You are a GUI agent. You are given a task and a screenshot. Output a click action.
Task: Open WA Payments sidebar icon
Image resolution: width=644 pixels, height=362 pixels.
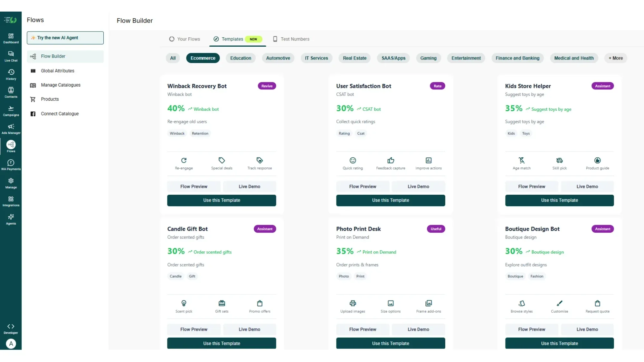[x=11, y=165]
